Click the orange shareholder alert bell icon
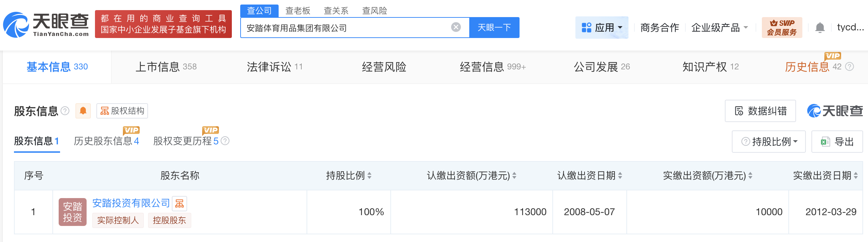868x242 pixels. coord(83,111)
